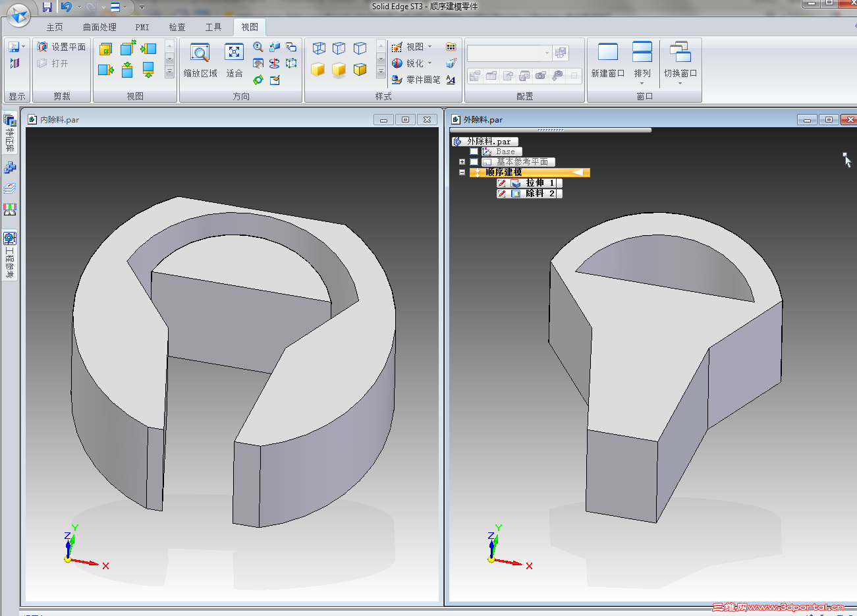This screenshot has height=616, width=857.
Task: Click the 缩放区域 zoom area tool
Action: [x=200, y=61]
